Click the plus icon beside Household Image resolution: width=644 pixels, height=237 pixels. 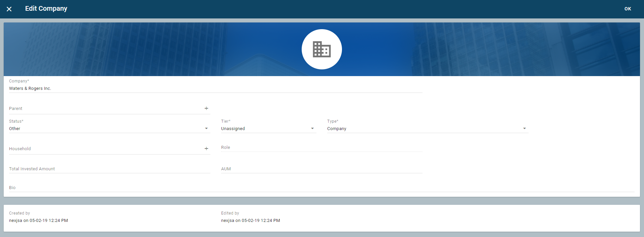coord(206,149)
